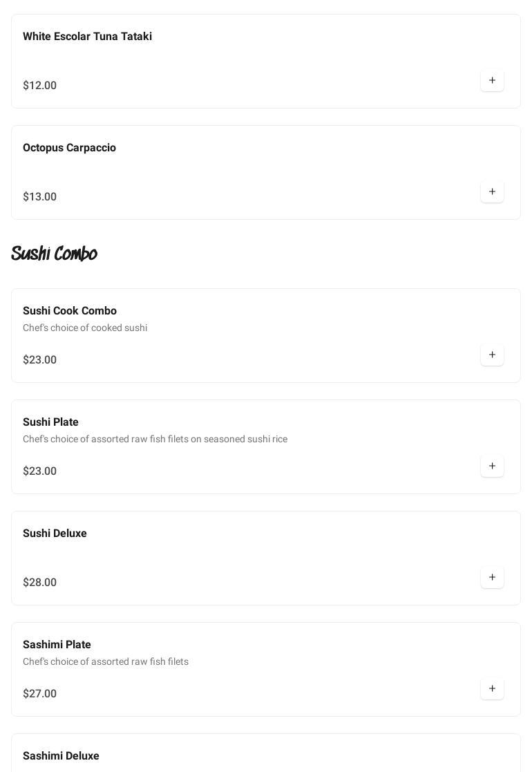Viewport: 532px width, 772px height.
Task: Open Octopus Carpaccio item title
Action: [69, 148]
